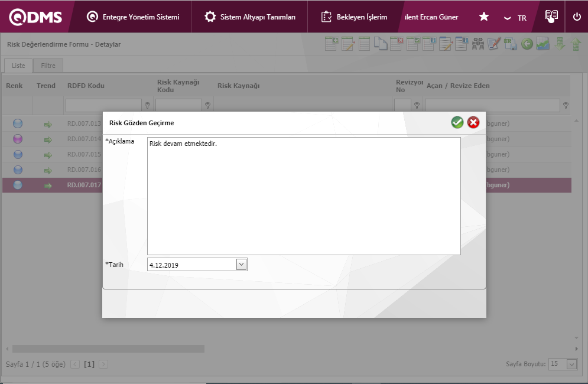Expand the TR language selector

[515, 18]
